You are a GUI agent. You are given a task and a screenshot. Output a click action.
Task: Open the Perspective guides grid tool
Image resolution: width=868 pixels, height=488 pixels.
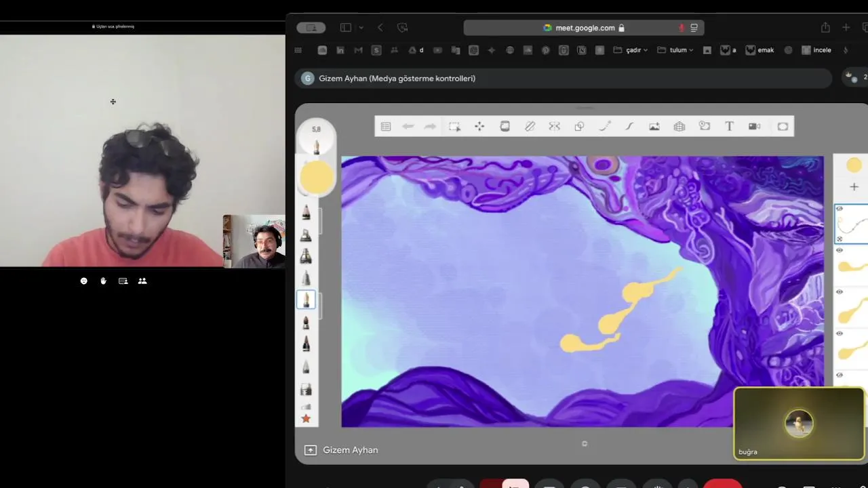pos(679,126)
